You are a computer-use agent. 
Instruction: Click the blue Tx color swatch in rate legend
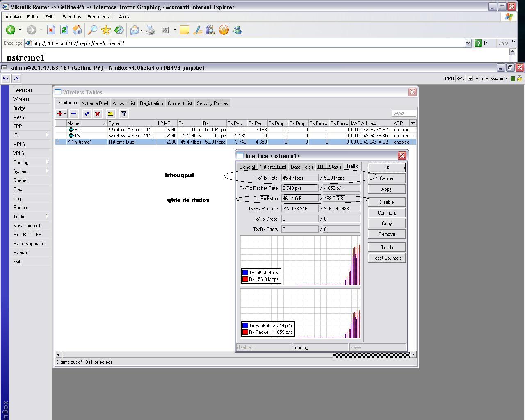tap(245, 273)
